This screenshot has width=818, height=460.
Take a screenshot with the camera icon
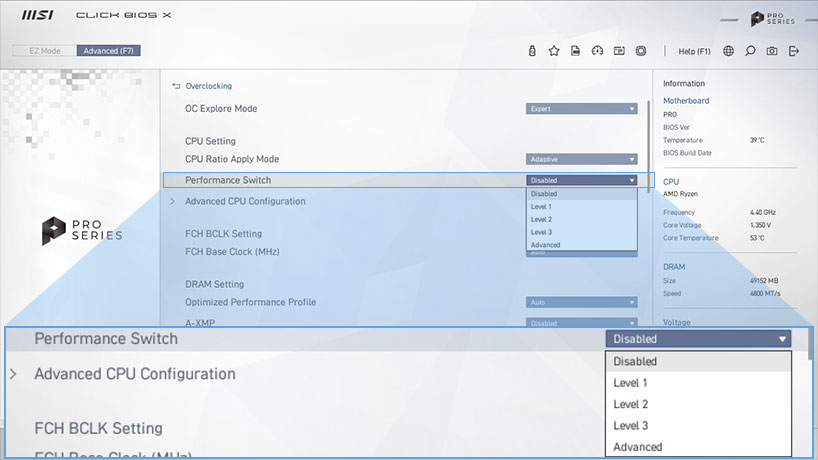coord(772,51)
